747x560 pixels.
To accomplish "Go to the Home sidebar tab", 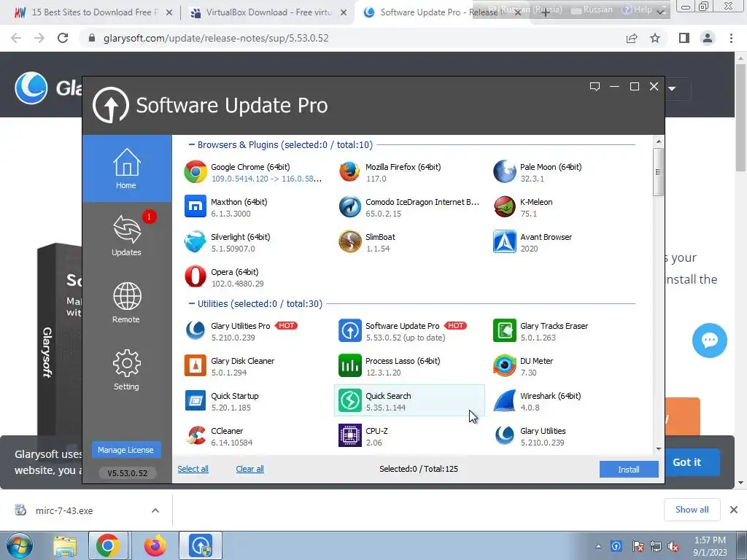I will 127,168.
